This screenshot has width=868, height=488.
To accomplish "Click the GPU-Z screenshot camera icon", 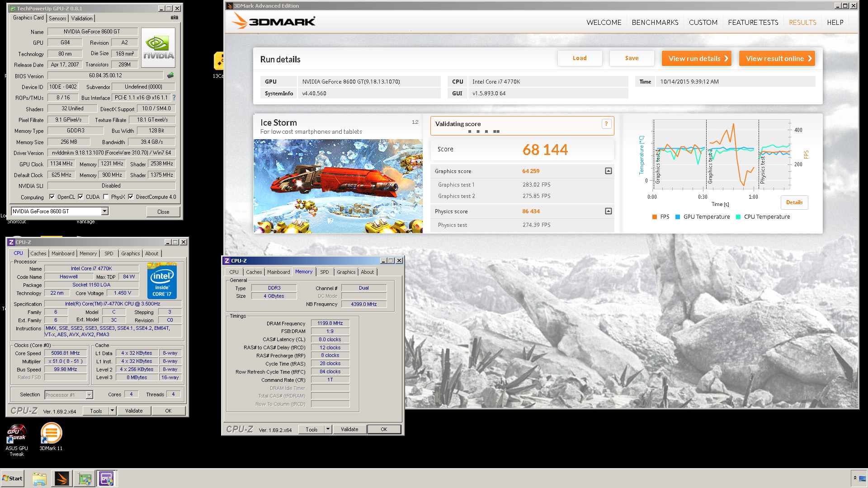I will 175,18.
